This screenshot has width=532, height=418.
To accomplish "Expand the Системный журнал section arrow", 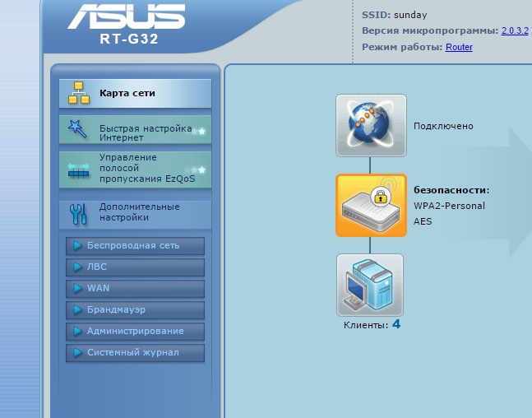I will tap(77, 352).
